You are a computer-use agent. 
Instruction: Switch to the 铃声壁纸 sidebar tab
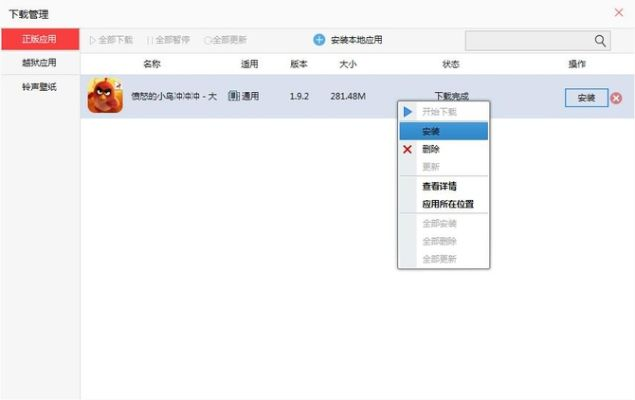tap(40, 87)
